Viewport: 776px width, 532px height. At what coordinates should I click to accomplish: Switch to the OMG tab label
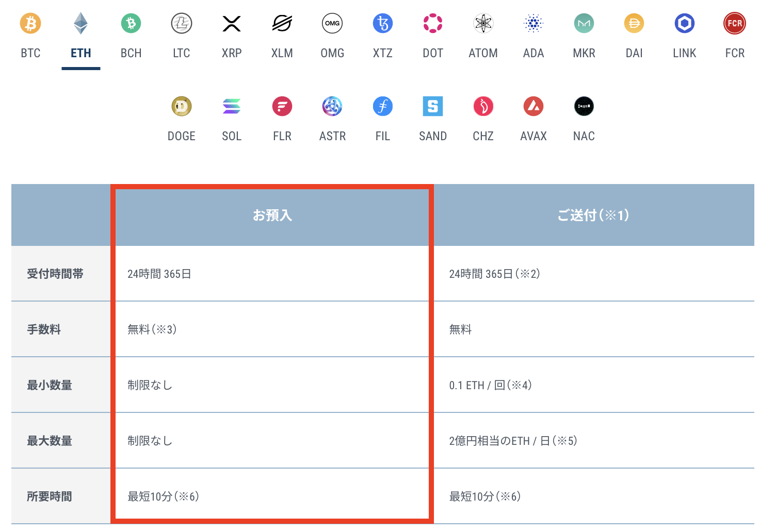pyautogui.click(x=332, y=53)
